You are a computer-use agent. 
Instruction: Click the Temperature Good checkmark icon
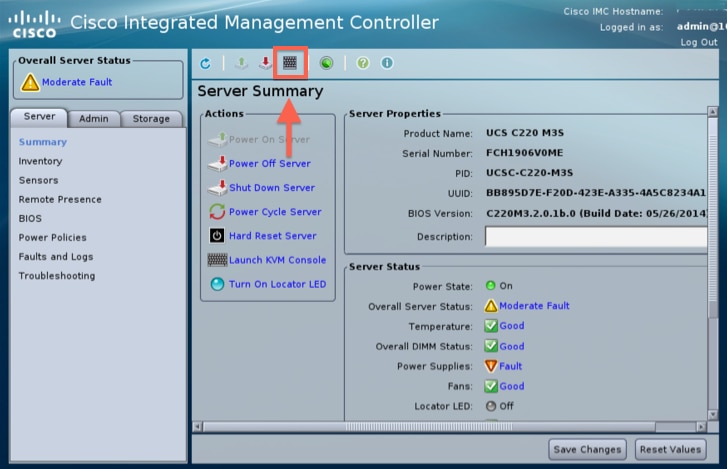491,326
